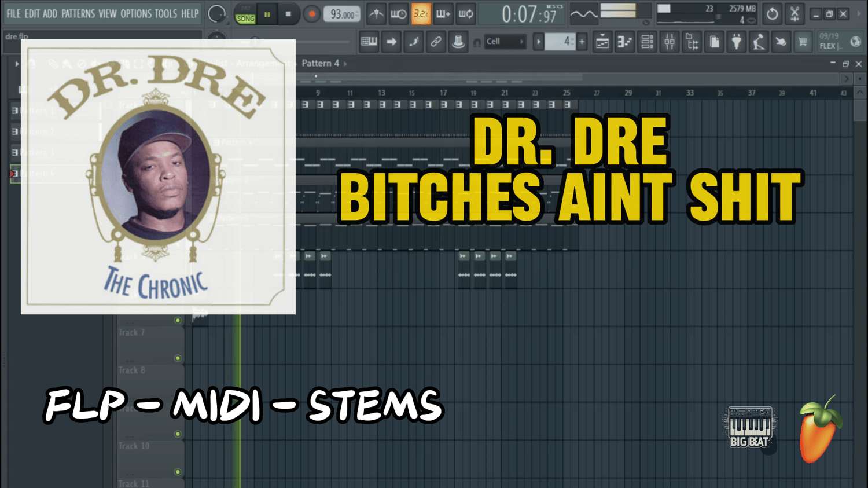Stop playback with the stop button
Viewport: 868px width, 488px height.
[x=288, y=14]
